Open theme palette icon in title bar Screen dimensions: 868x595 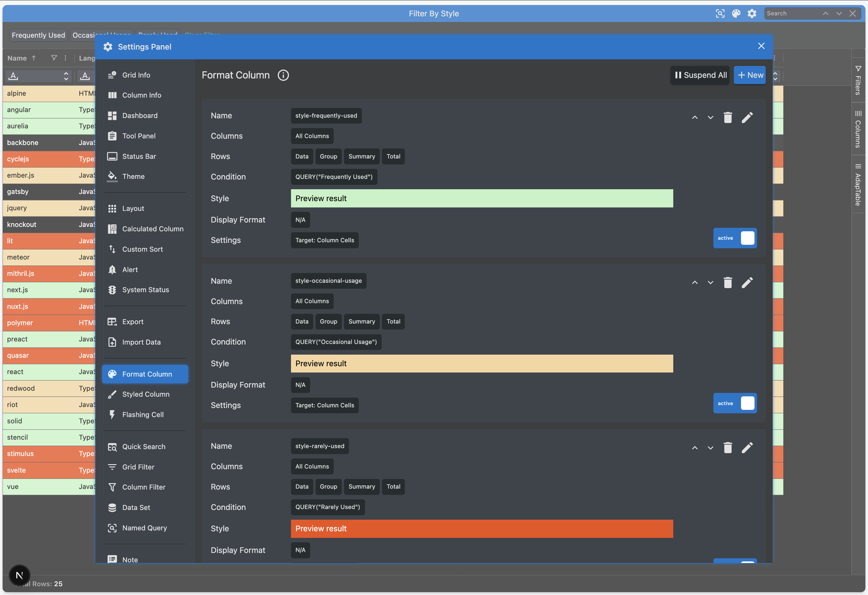[x=736, y=13]
